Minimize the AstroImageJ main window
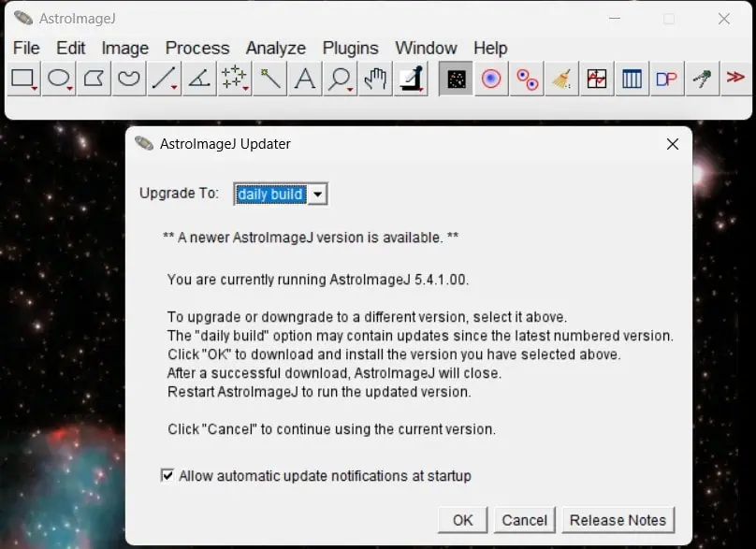756x549 pixels. click(614, 19)
